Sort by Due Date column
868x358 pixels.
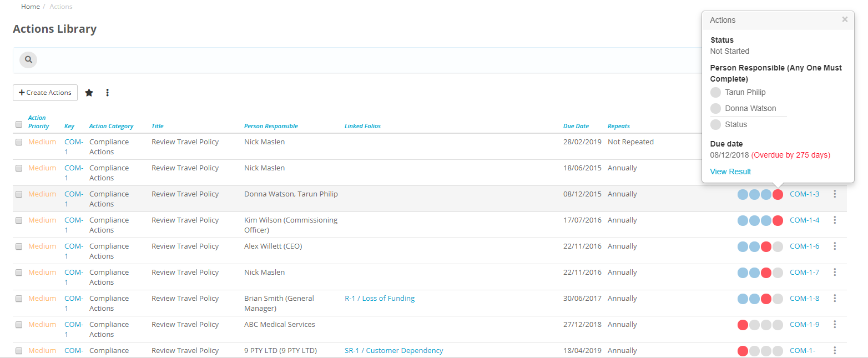pos(576,126)
